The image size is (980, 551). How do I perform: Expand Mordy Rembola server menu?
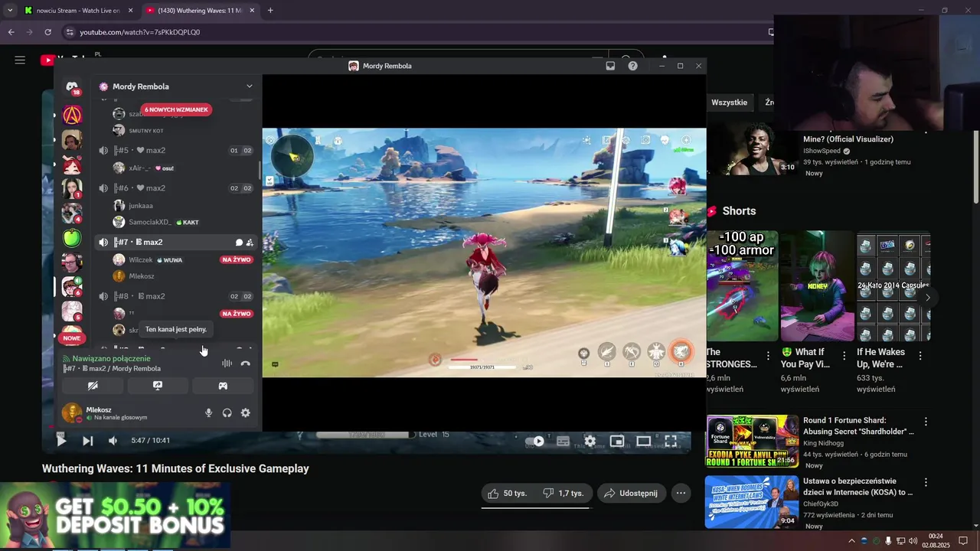pos(249,86)
